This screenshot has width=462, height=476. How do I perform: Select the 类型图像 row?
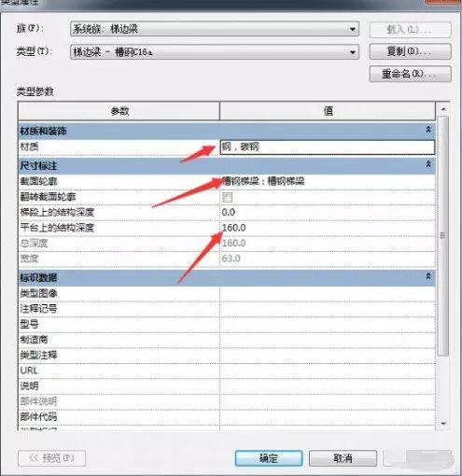(227, 293)
